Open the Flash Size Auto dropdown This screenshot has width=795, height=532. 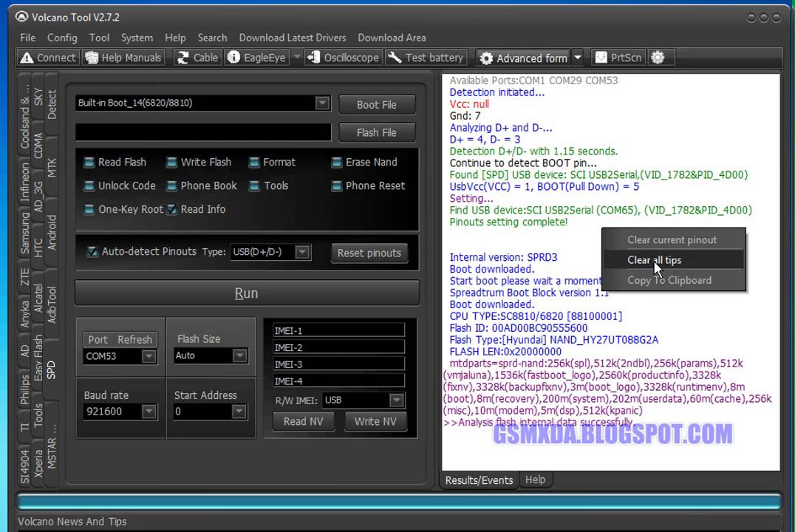click(x=240, y=355)
